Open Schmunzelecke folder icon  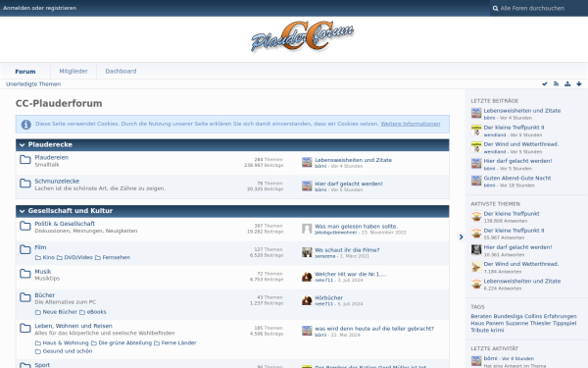25,184
